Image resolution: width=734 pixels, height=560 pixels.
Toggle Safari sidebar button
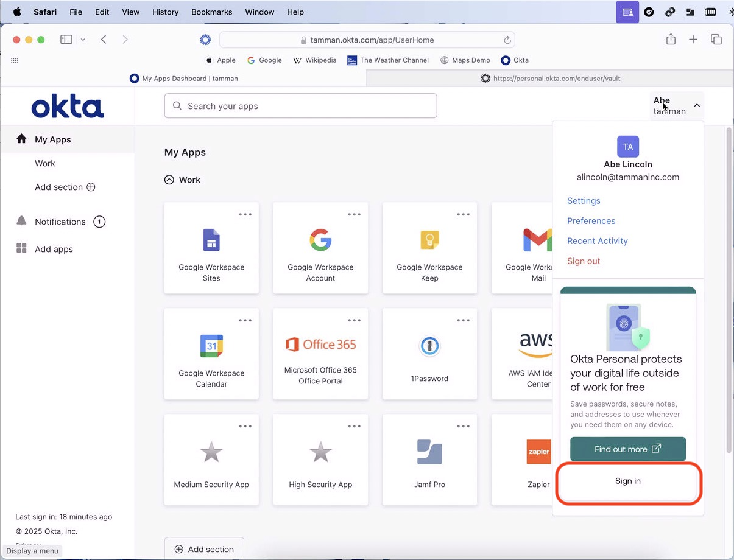tap(66, 40)
